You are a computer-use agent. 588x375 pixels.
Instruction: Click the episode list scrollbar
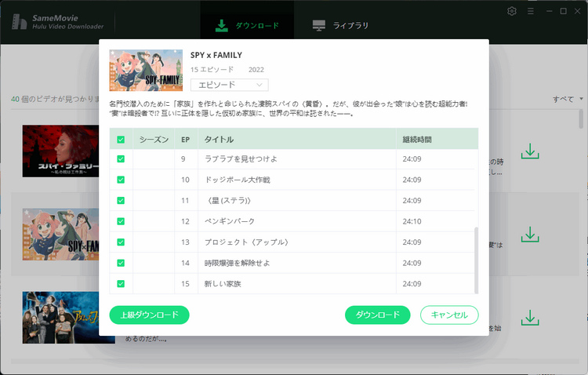pyautogui.click(x=476, y=260)
